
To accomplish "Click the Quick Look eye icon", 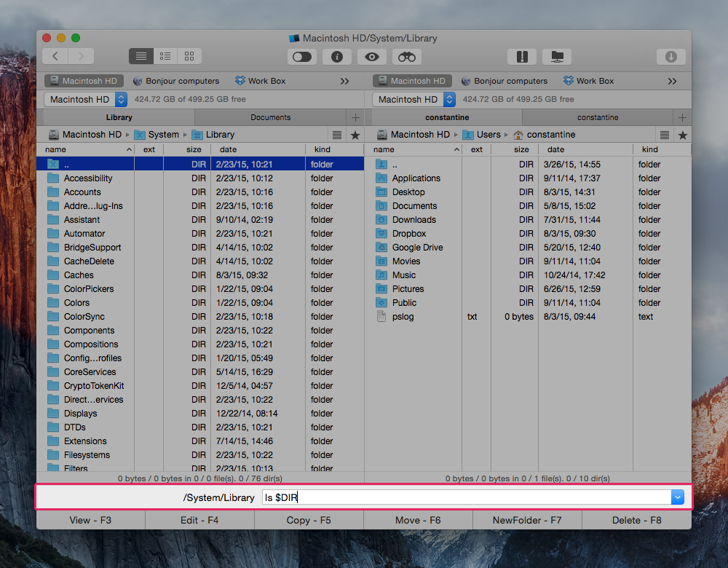I will [372, 57].
